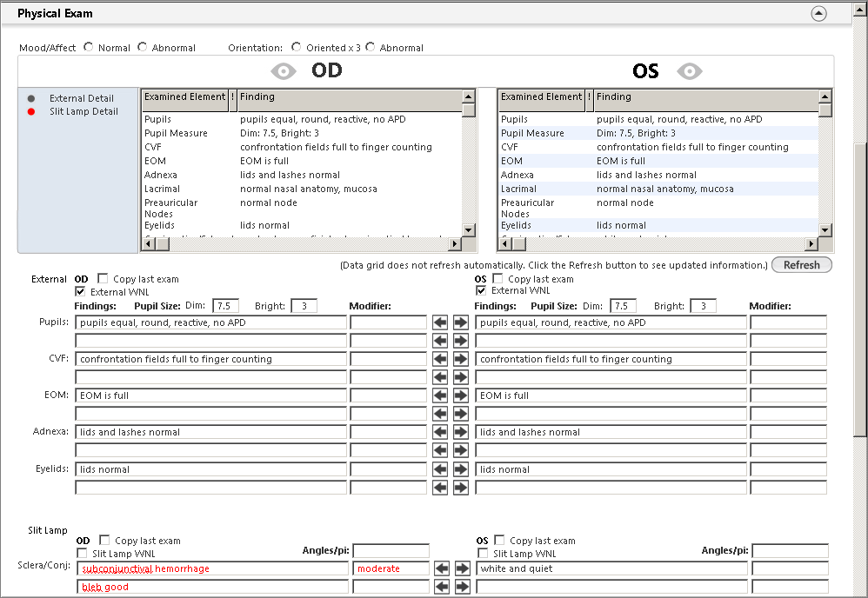Copy OS Pupils finding to OD

point(440,322)
